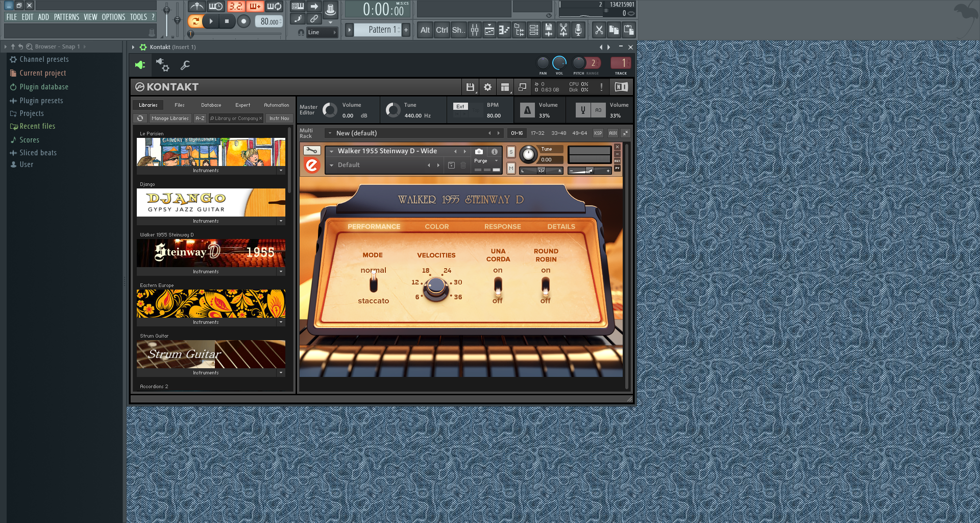Switch to the Files tab in Kontakt
Viewport: 980px width, 523px height.
click(179, 105)
